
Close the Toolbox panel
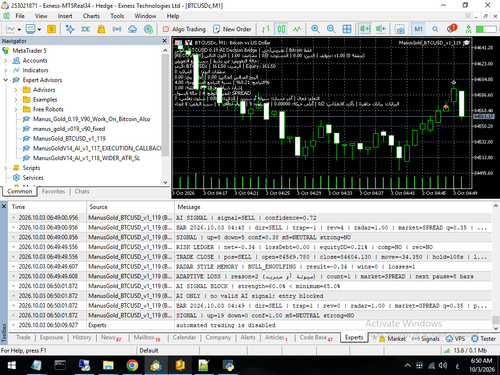4,207
